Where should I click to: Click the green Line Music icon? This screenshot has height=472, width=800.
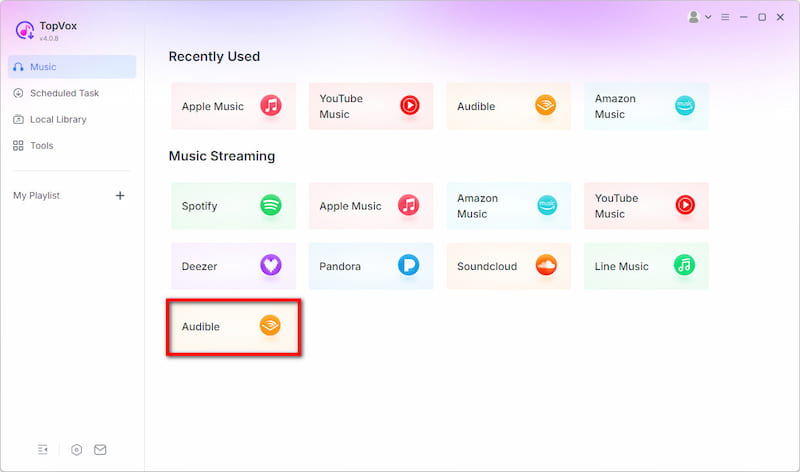(x=685, y=265)
